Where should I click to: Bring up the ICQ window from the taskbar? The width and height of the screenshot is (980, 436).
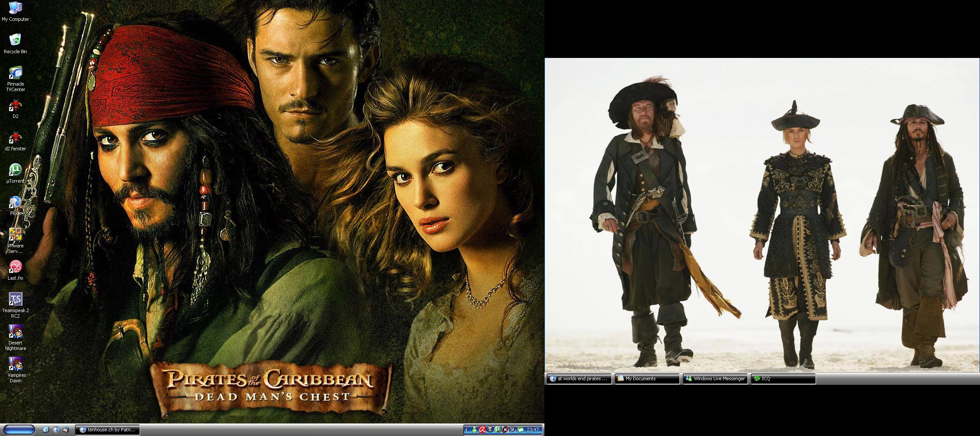pos(783,379)
